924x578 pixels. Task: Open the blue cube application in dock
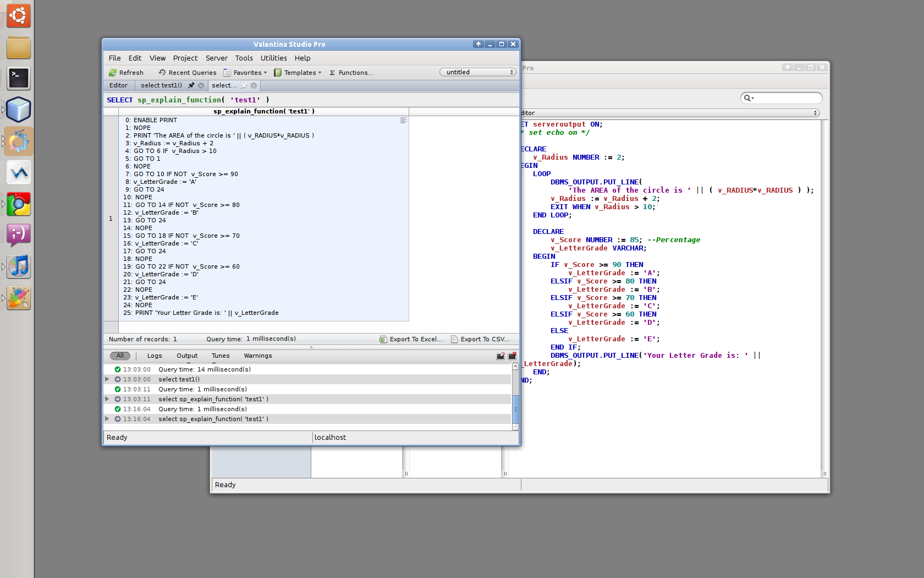[19, 110]
